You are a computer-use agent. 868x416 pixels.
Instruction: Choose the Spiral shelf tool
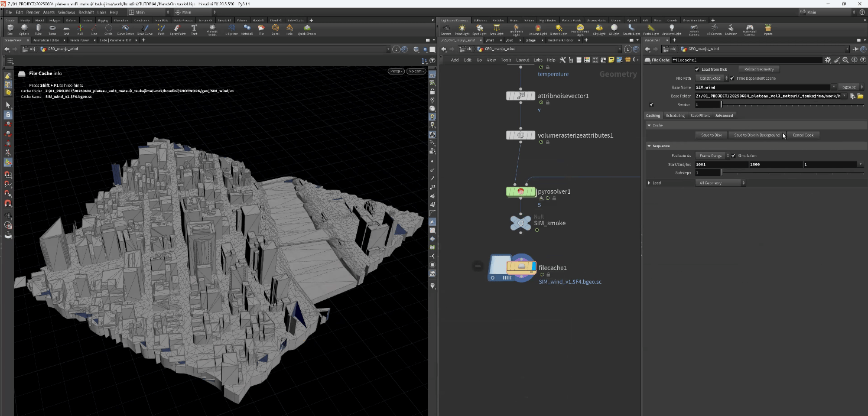[x=275, y=28]
